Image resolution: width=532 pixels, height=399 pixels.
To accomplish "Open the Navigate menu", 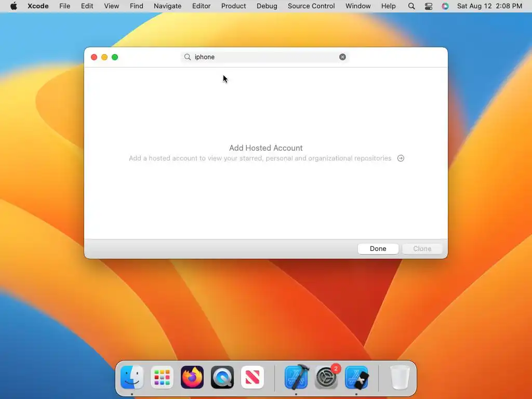I will point(168,6).
